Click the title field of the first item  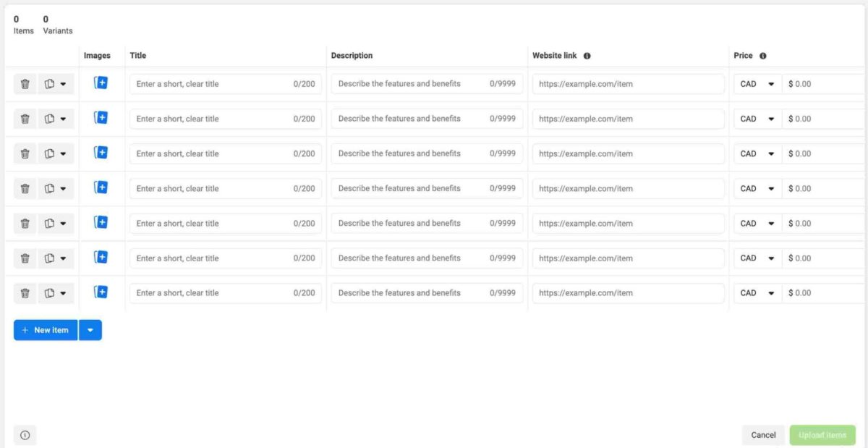[x=217, y=83]
